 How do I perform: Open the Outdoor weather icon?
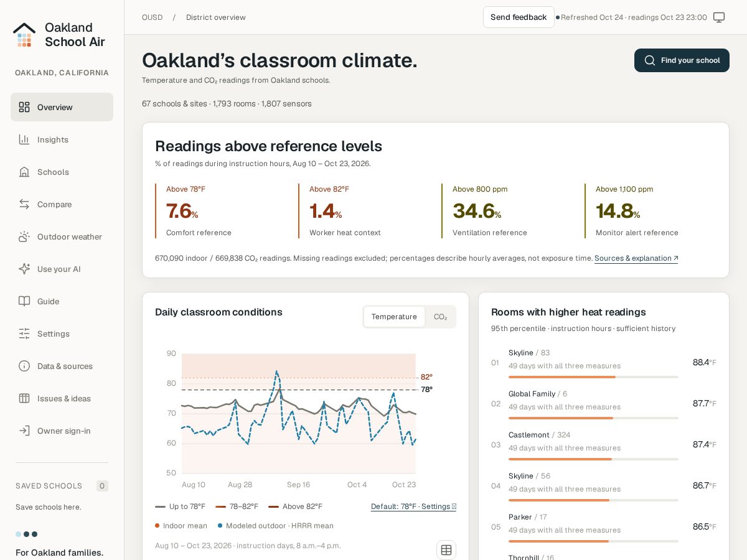point(24,236)
